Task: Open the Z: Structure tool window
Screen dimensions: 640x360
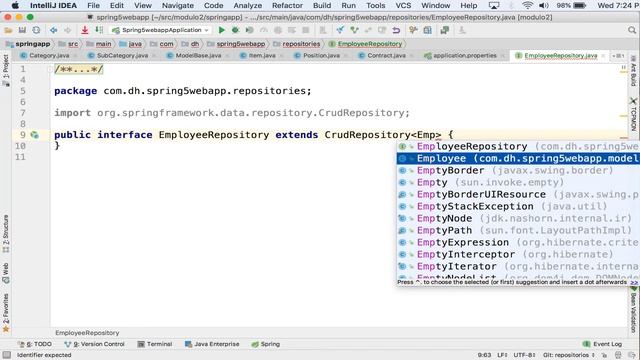Action: coord(6,233)
